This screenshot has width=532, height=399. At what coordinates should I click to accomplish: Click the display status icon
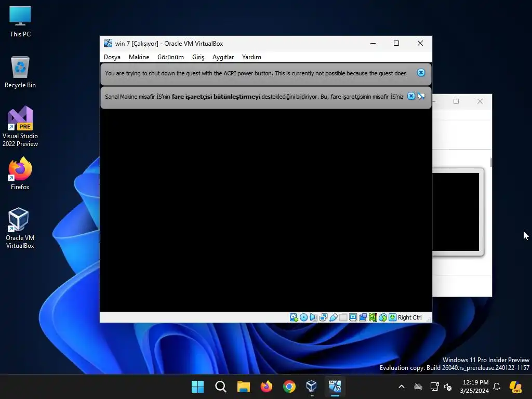[353, 317]
